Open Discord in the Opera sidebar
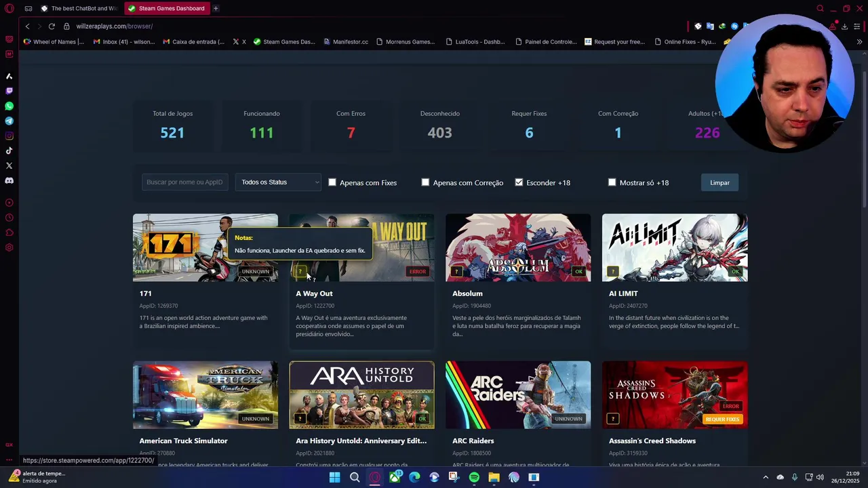Image resolution: width=868 pixels, height=488 pixels. click(x=9, y=180)
